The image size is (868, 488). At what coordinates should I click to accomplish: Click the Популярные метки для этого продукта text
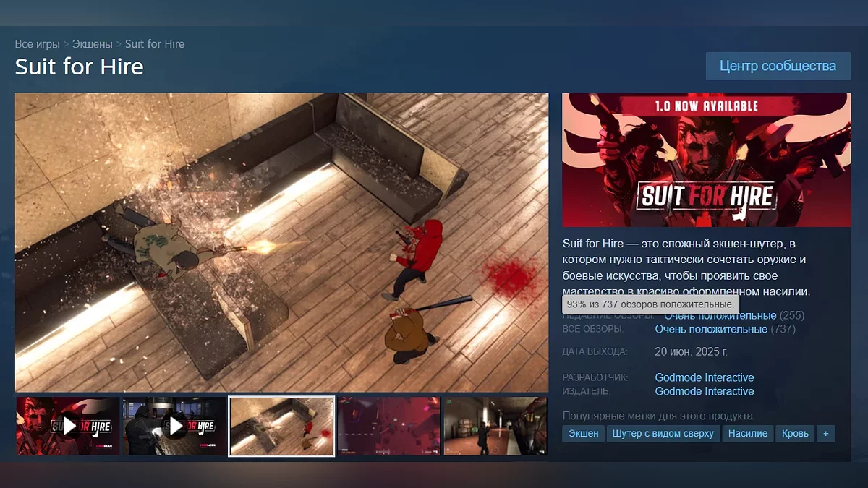[659, 416]
